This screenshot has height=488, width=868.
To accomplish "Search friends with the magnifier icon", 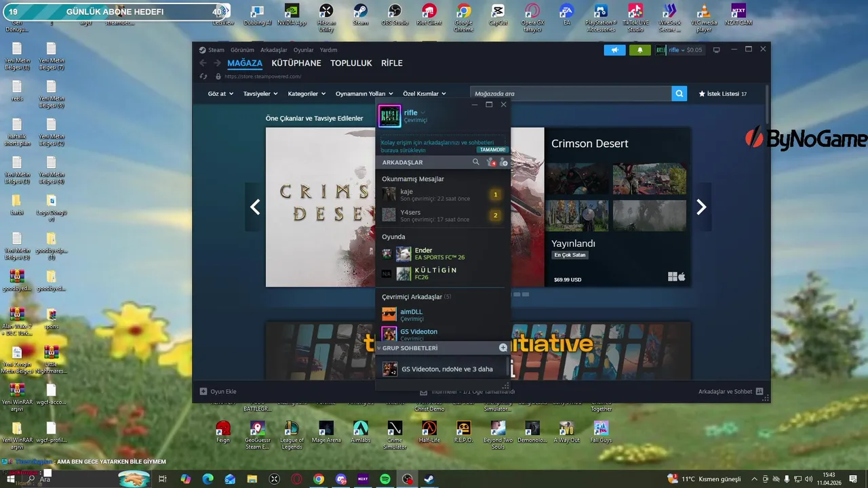I will tap(476, 162).
